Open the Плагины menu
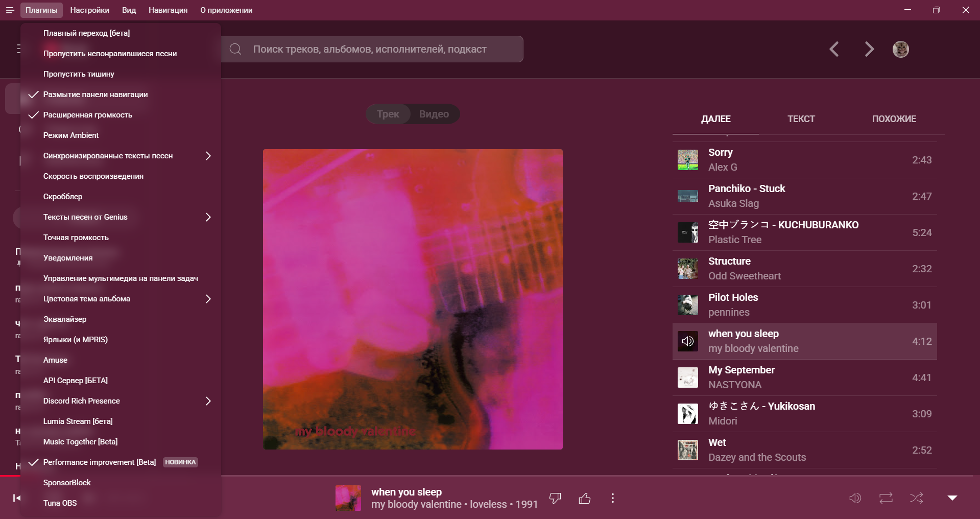The image size is (980, 519). [x=41, y=10]
